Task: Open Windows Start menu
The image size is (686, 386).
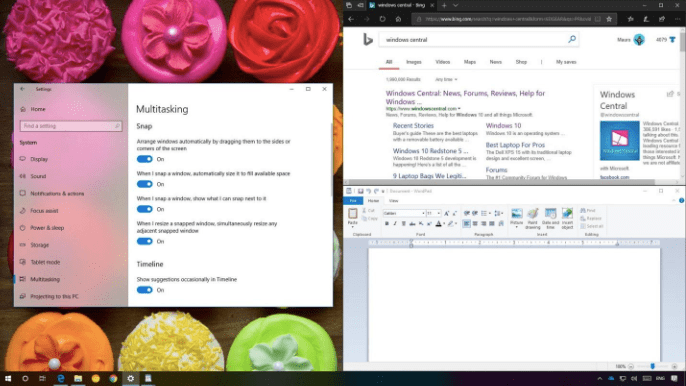Action: (8, 378)
